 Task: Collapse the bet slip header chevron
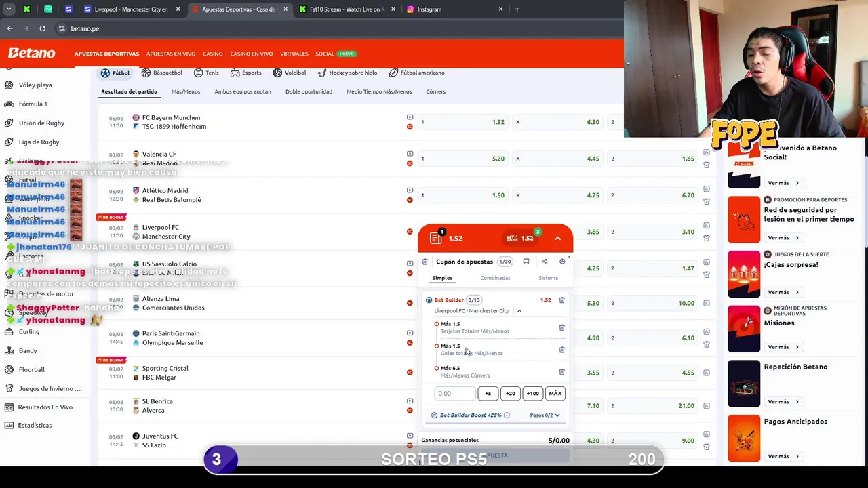(557, 239)
